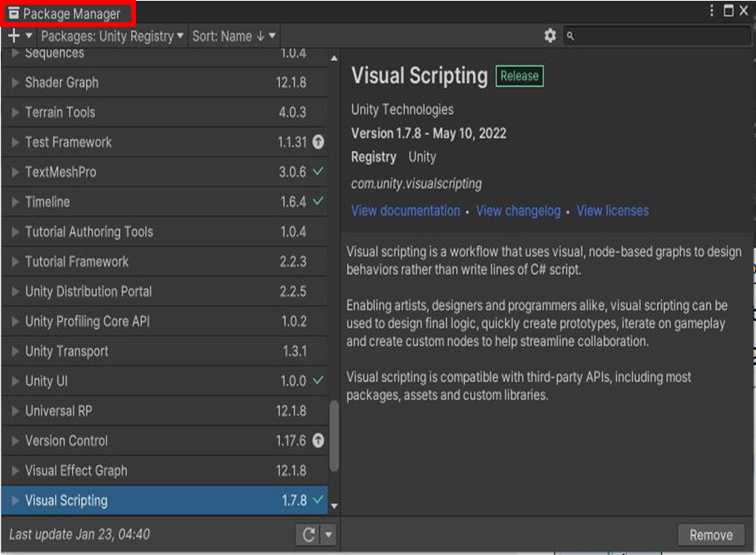Select the Tutorial Authoring Tools package

[x=164, y=232]
